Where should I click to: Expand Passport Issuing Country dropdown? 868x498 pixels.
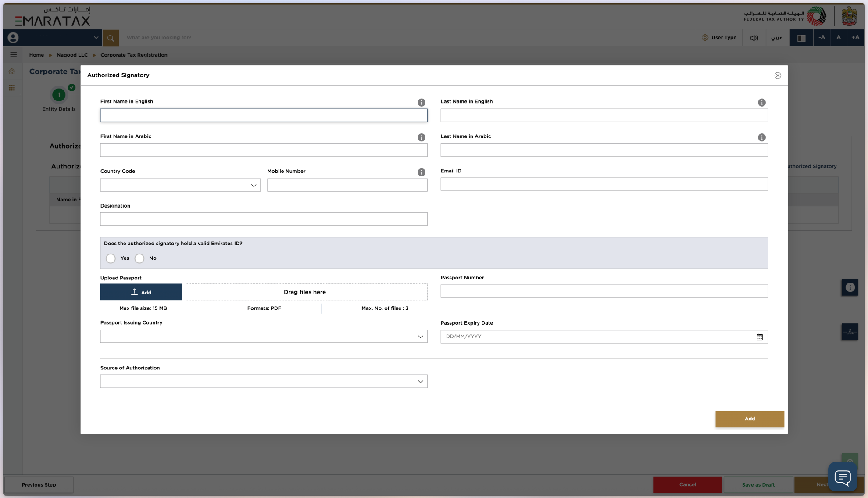tap(264, 337)
